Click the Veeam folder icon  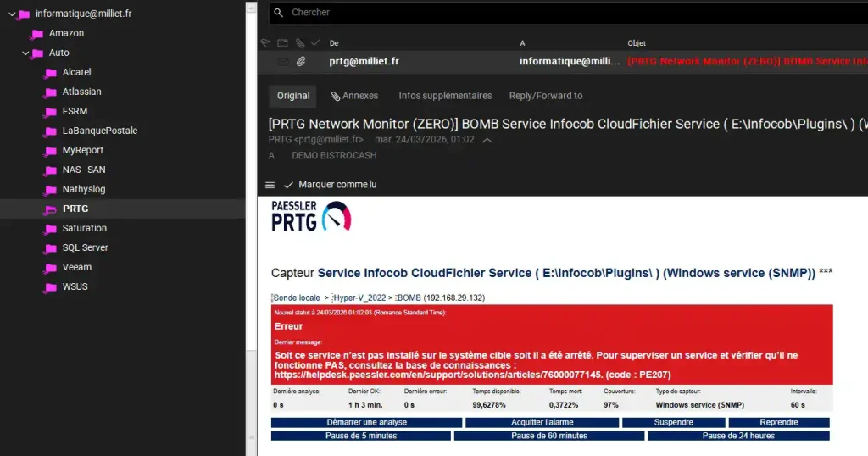(50, 268)
